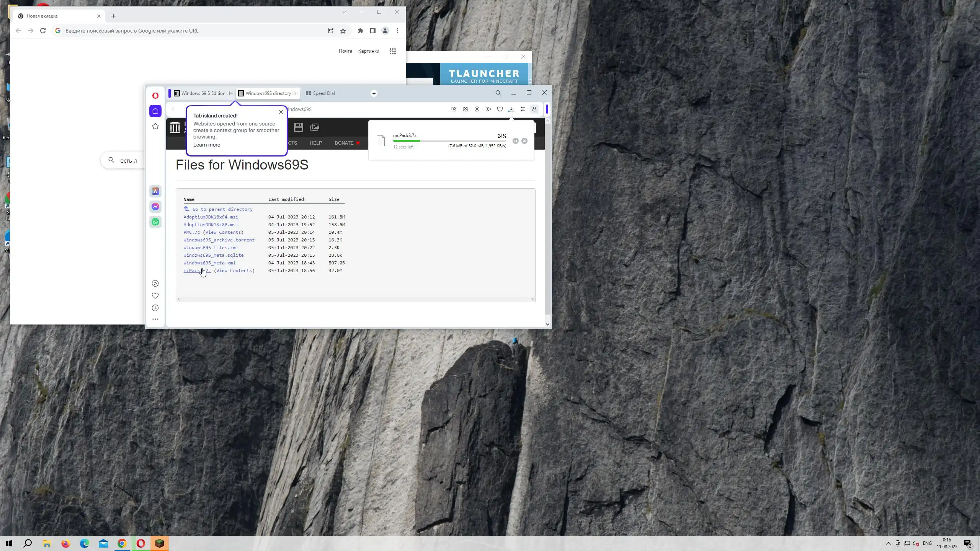Click the Opera ad blocker shield icon
The height and width of the screenshot is (551, 980).
coord(477,109)
